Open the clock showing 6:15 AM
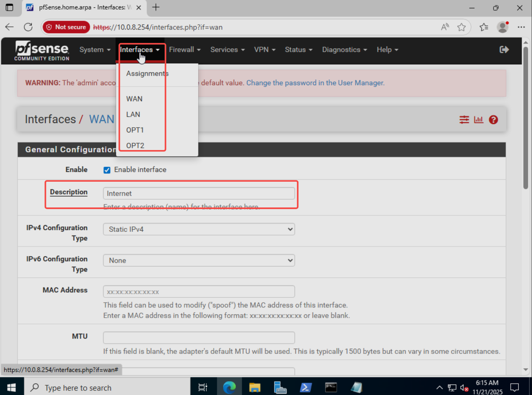This screenshot has width=532, height=395. (487, 387)
